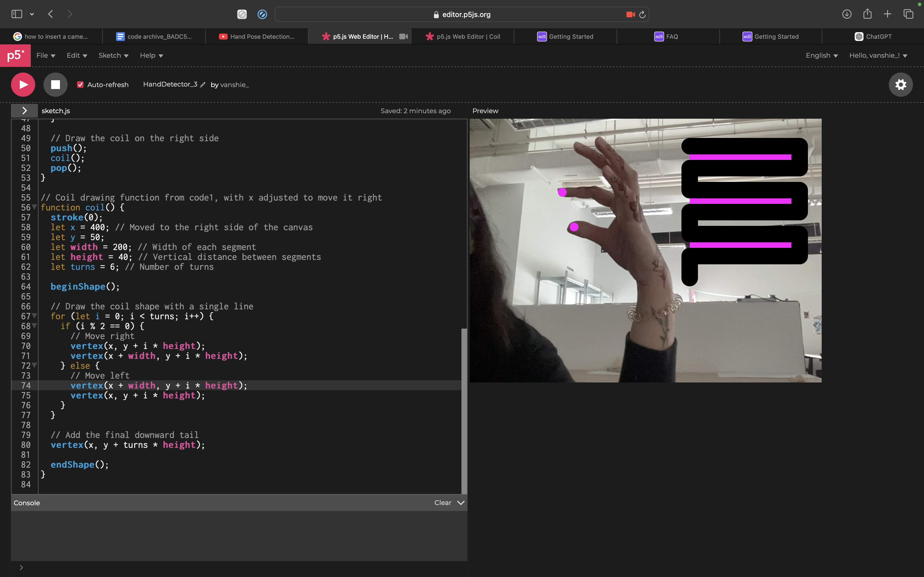Collapse the console with chevron
Image resolution: width=924 pixels, height=577 pixels.
click(461, 503)
